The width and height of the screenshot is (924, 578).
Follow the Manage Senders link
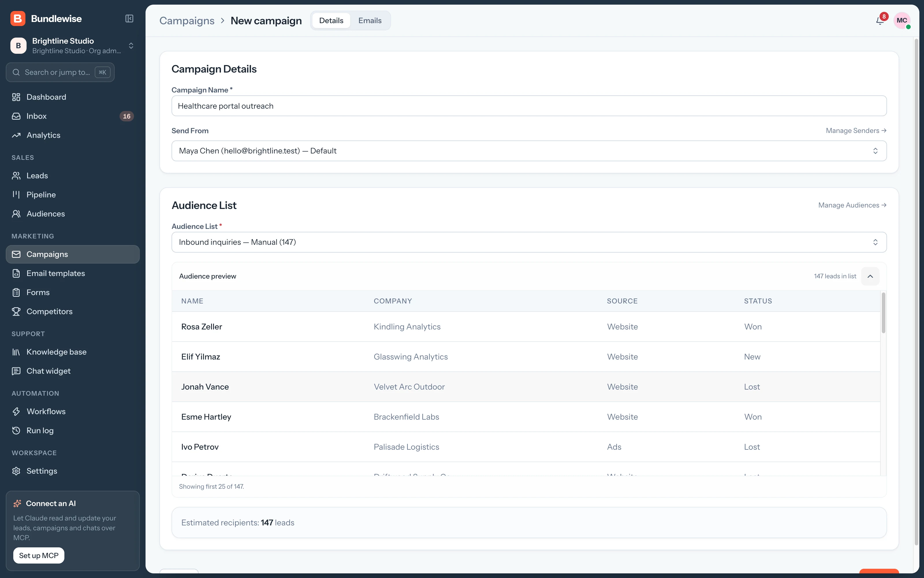point(856,131)
